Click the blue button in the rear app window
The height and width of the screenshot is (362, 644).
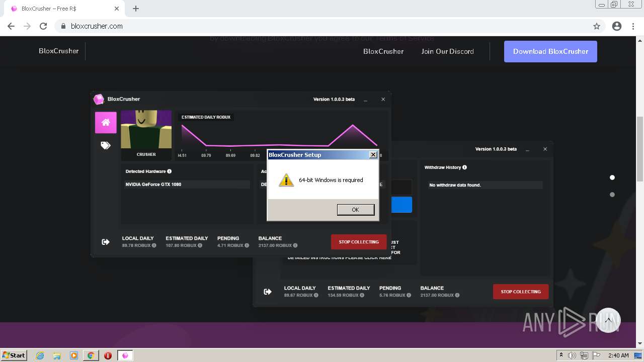click(401, 205)
